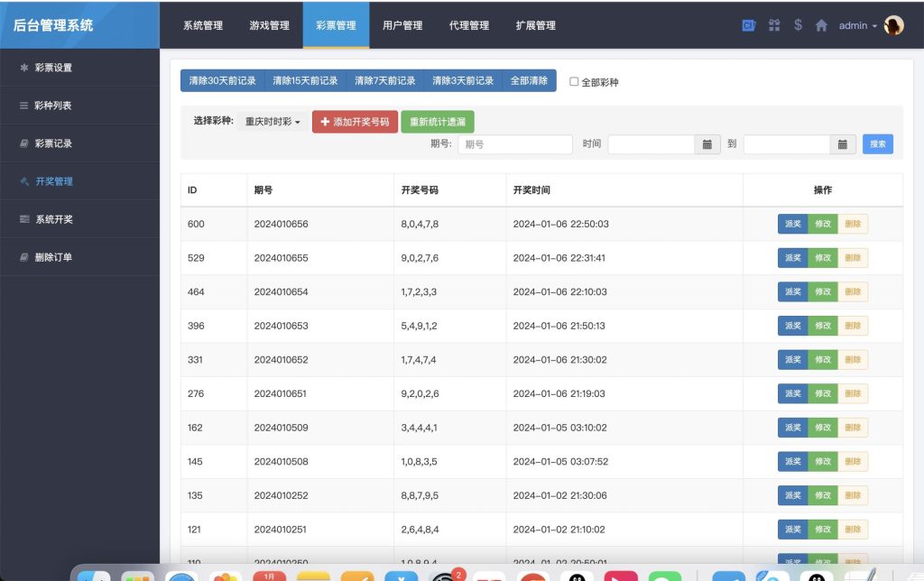Check the 全部彩种 checkbox
The width and height of the screenshot is (924, 581).
point(573,81)
